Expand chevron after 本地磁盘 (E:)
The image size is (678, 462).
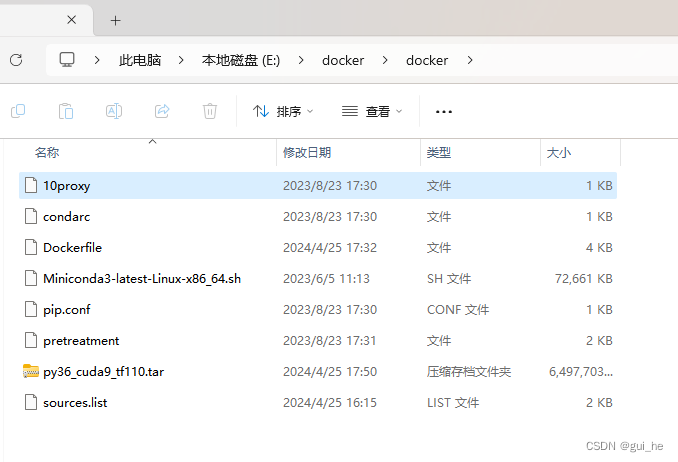pyautogui.click(x=301, y=60)
